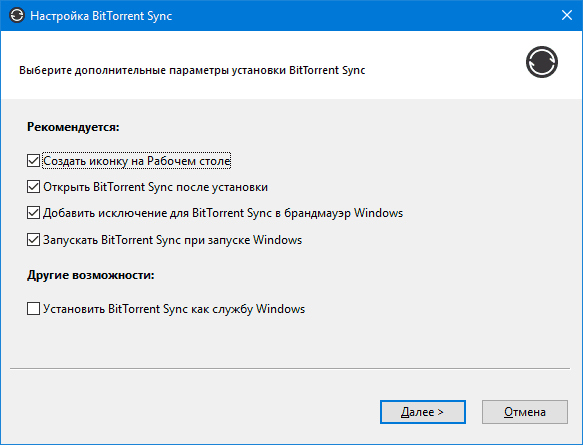583x445 pixels.
Task: Click the Далее button
Action: tap(423, 412)
